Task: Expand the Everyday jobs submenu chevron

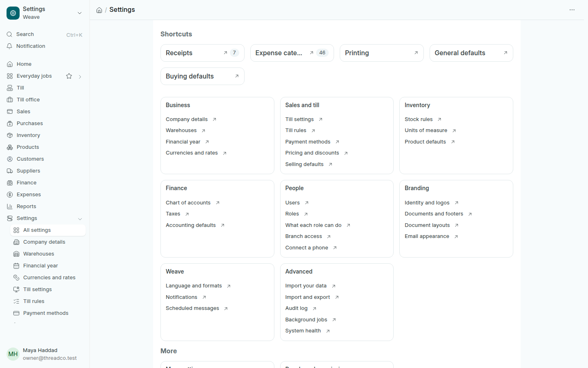Action: (x=80, y=76)
